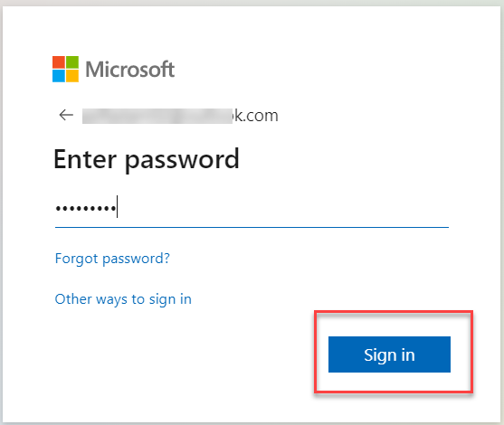Click the Microsoft four-square logo
The image size is (504, 425).
point(65,69)
